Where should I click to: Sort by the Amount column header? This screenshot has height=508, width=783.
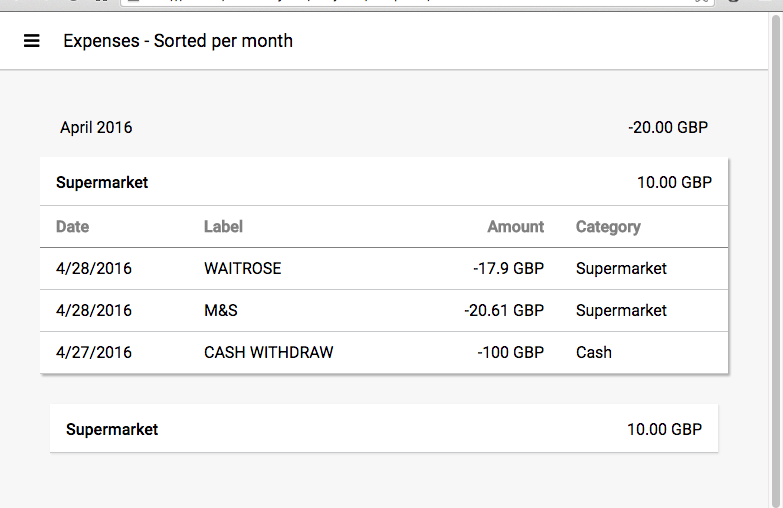(x=515, y=227)
